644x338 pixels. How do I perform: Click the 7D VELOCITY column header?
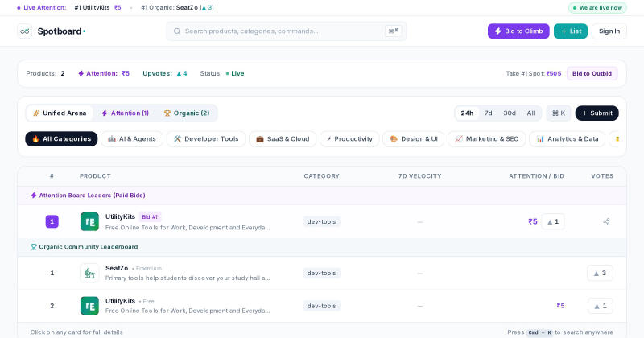coord(419,176)
